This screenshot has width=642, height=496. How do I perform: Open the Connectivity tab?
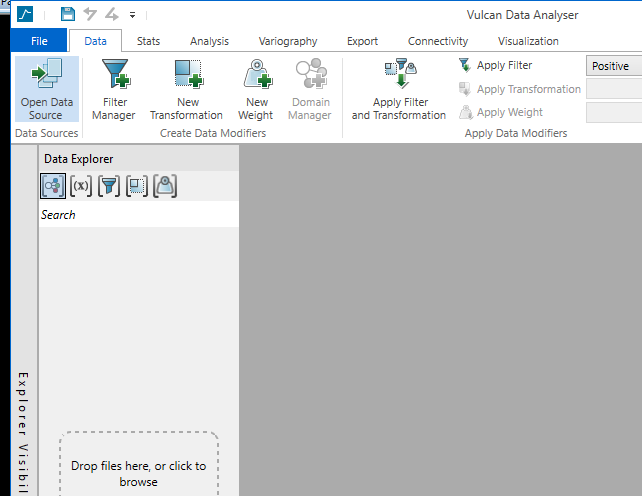[x=438, y=41]
